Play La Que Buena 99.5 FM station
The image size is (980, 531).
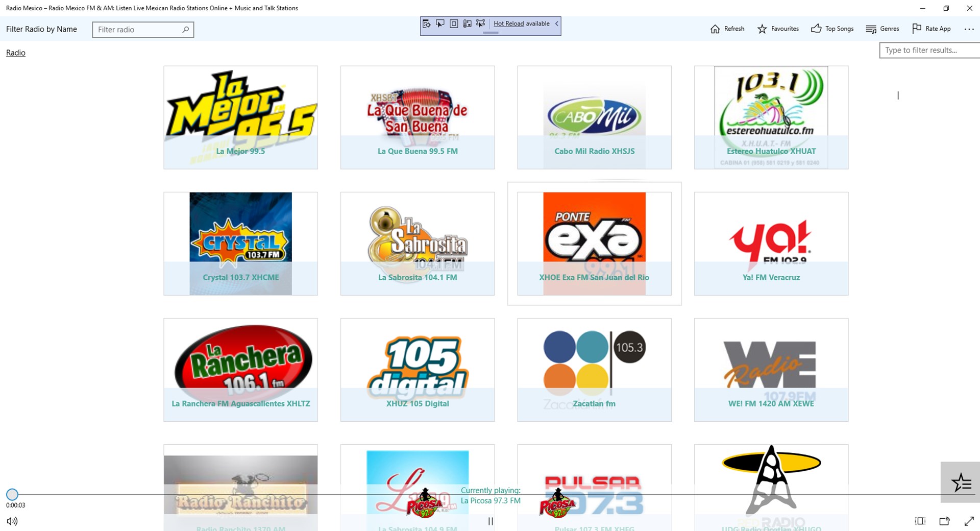pos(418,117)
